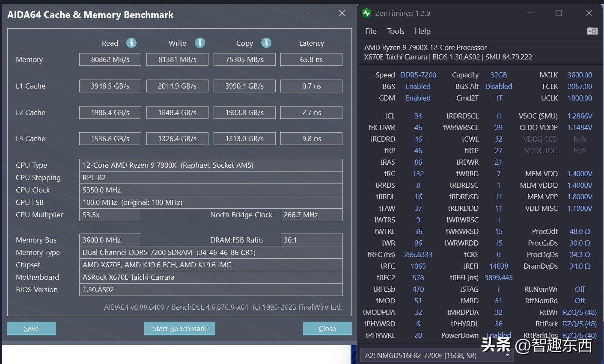This screenshot has height=364, width=604.
Task: Click the Write info icon
Action: point(200,43)
